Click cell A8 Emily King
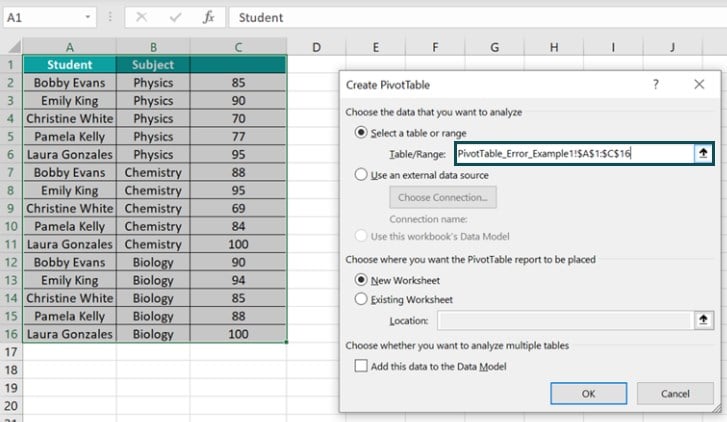 pyautogui.click(x=70, y=190)
